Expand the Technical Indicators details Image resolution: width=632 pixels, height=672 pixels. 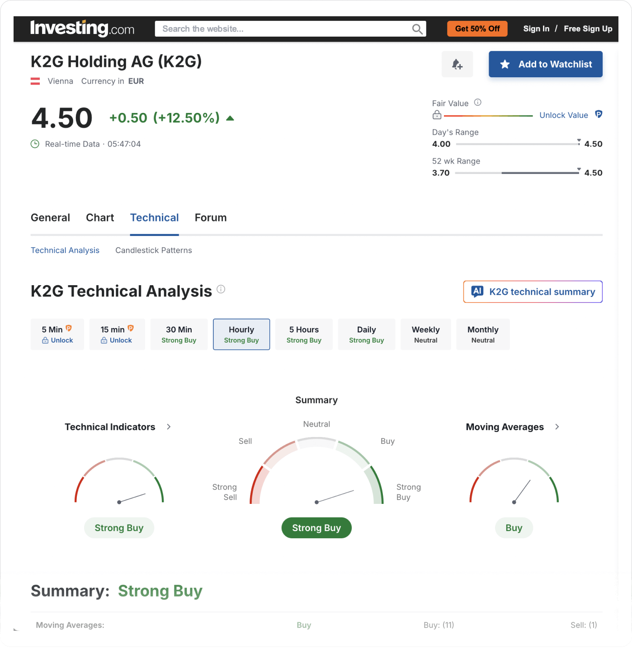(x=168, y=427)
